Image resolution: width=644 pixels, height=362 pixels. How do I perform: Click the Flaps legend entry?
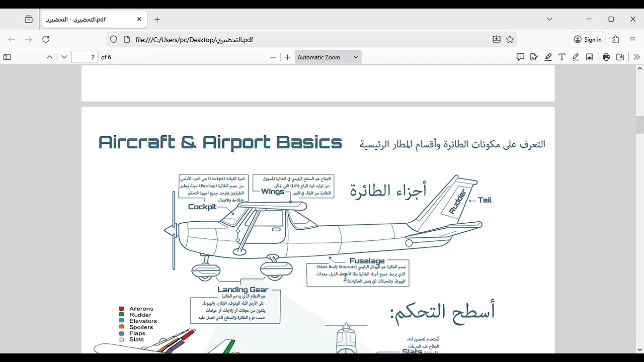pyautogui.click(x=132, y=333)
